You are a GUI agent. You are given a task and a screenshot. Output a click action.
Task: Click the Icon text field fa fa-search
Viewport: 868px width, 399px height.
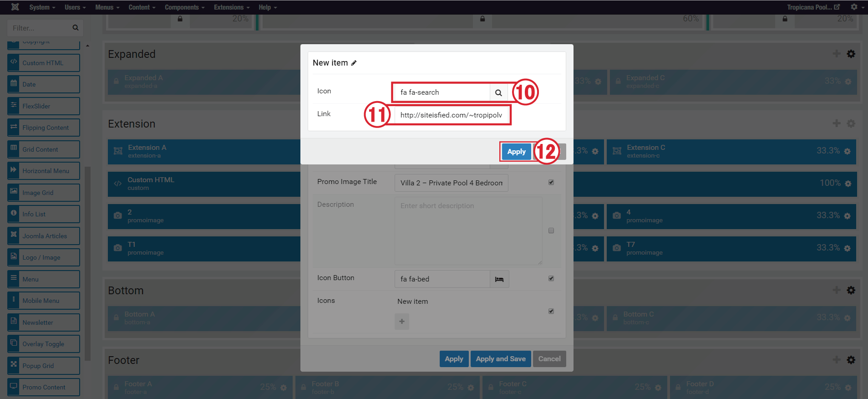(442, 92)
